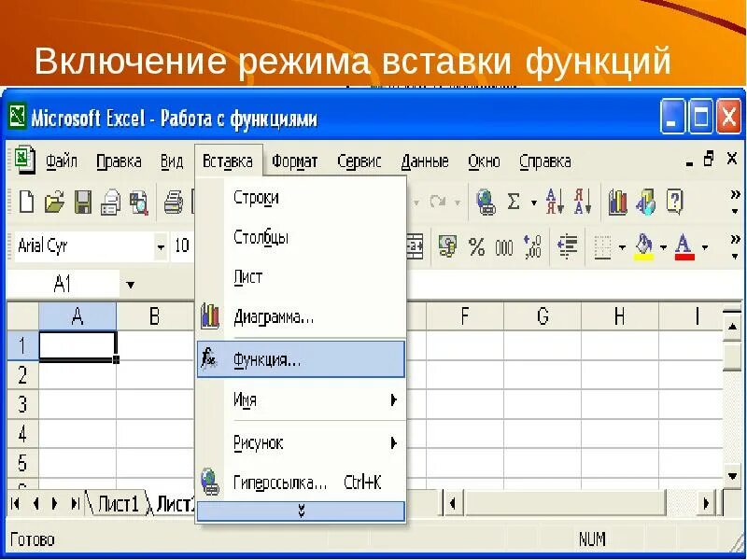
Task: Choose Гиперссылка... from the menu
Action: (301, 483)
